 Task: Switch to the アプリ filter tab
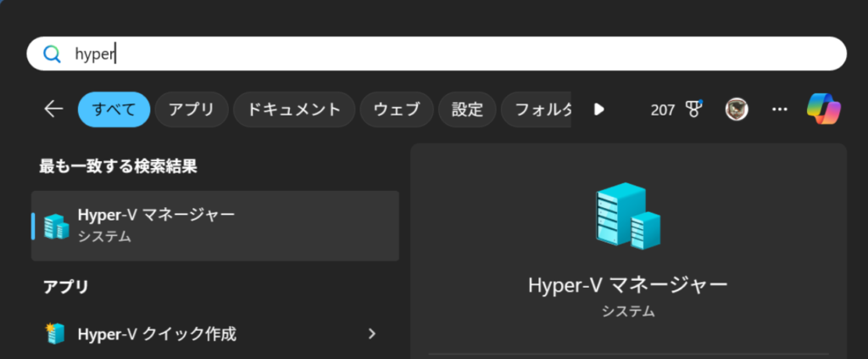[192, 109]
